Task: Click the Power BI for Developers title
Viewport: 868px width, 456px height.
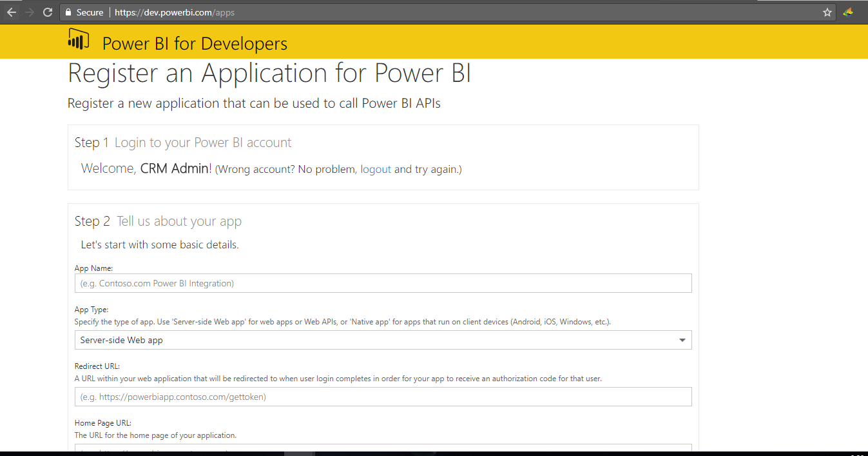Action: click(x=195, y=43)
